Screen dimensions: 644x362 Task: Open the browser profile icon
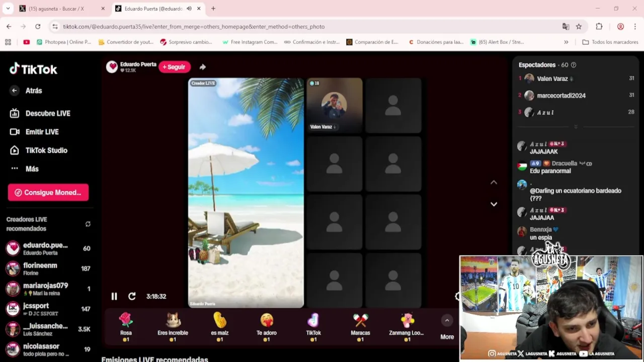(620, 27)
